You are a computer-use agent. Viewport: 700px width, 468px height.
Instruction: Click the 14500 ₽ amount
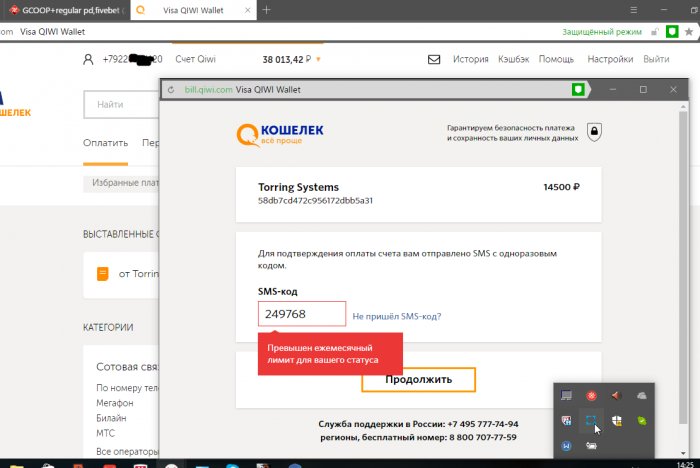(561, 187)
